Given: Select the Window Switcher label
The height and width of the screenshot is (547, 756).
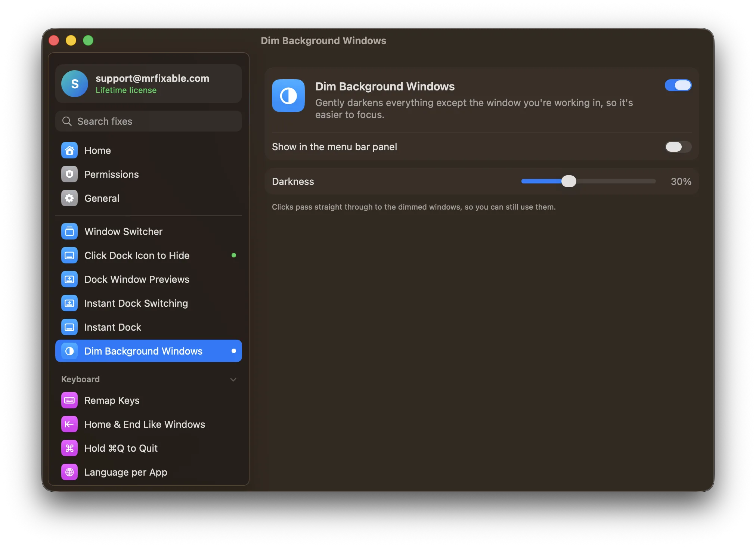Looking at the screenshot, I should [x=123, y=232].
